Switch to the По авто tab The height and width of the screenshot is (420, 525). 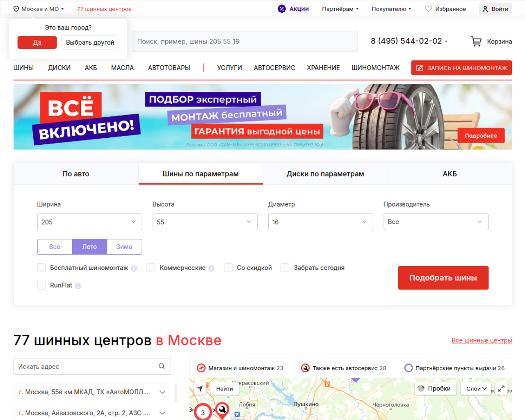point(76,174)
